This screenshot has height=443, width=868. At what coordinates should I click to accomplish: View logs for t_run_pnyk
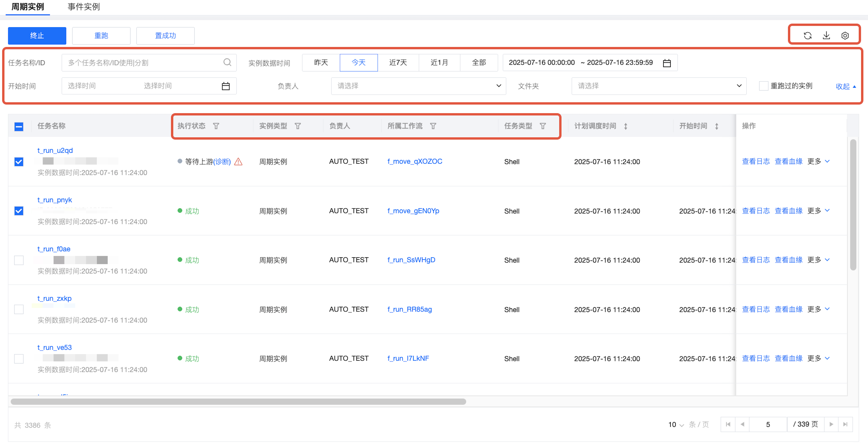[756, 211]
